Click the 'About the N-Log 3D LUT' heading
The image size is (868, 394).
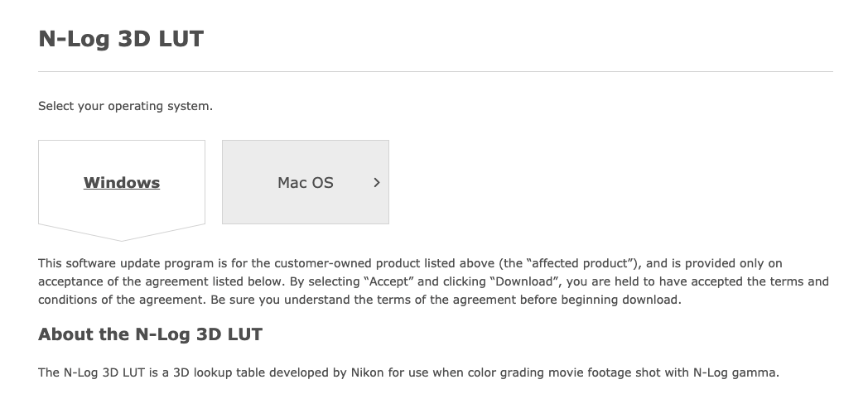click(150, 335)
